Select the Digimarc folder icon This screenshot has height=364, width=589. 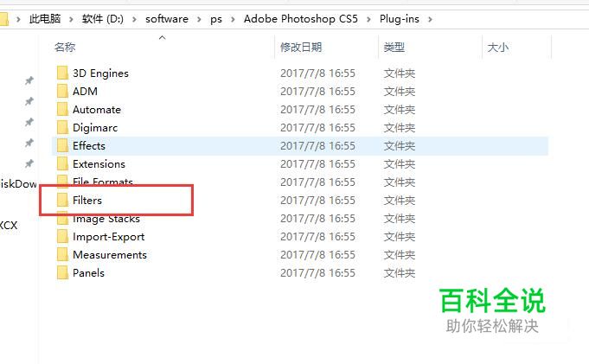[62, 127]
